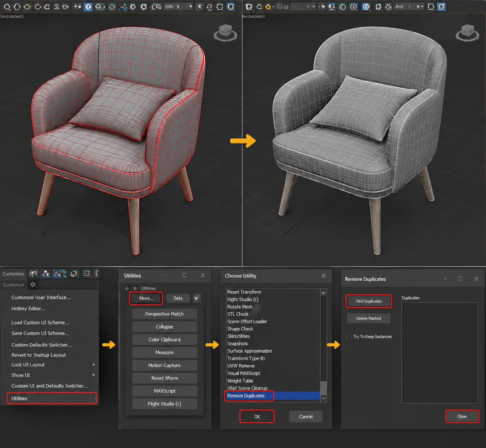The width and height of the screenshot is (486, 448).
Task: Select Save Custom UI Scheme...
Action: pyautogui.click(x=40, y=333)
